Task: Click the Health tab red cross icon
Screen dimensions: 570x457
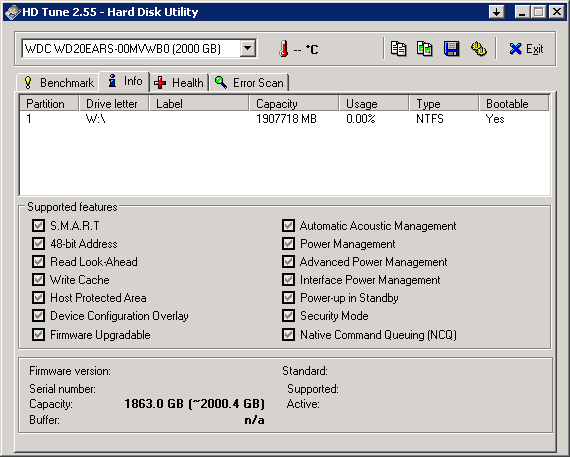Action: (160, 83)
